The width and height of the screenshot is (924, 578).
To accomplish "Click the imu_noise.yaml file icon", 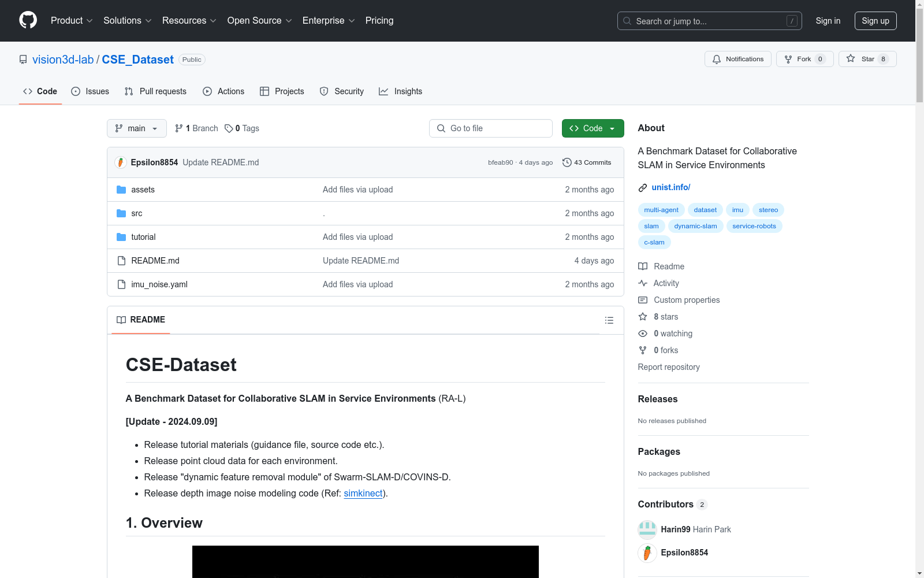I will point(121,284).
